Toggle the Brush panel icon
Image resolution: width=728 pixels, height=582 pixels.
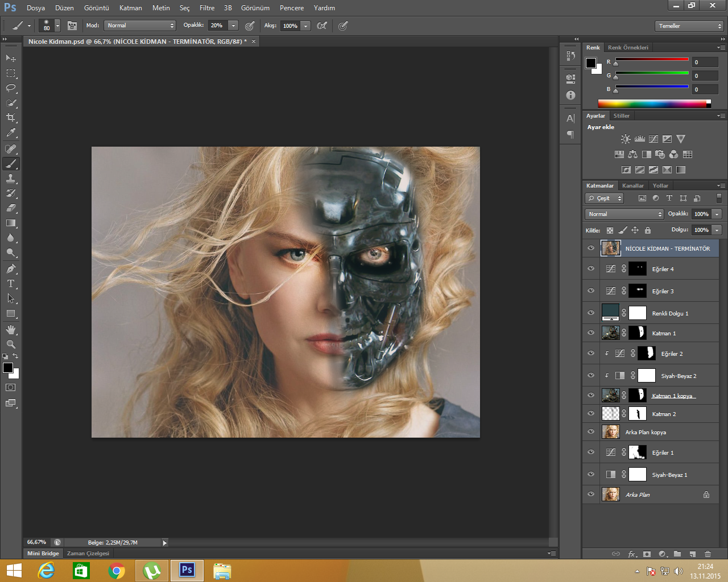coord(72,26)
